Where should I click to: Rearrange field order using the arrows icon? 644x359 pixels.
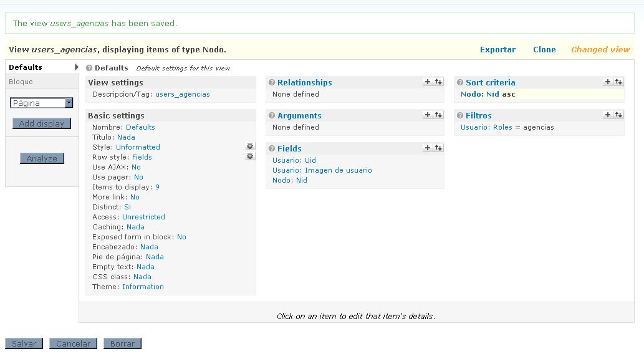pos(437,148)
